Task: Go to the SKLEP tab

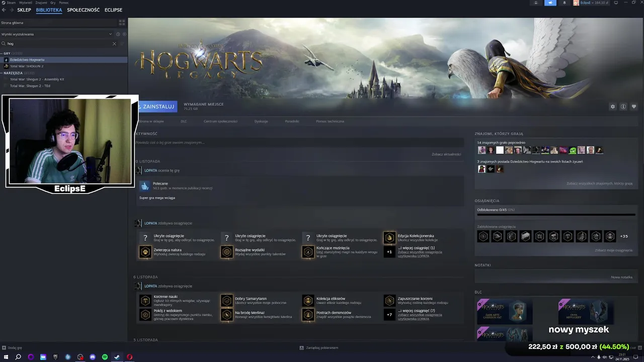Action: 24,10
